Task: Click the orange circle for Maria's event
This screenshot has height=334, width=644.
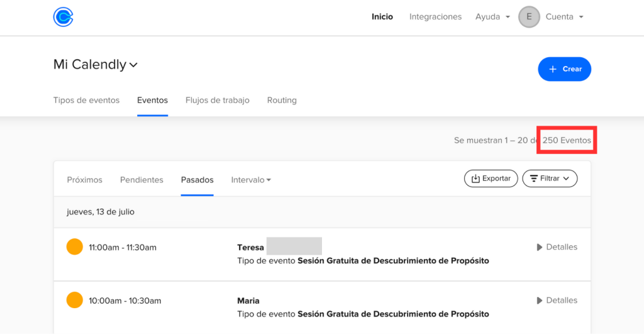Action: tap(75, 301)
